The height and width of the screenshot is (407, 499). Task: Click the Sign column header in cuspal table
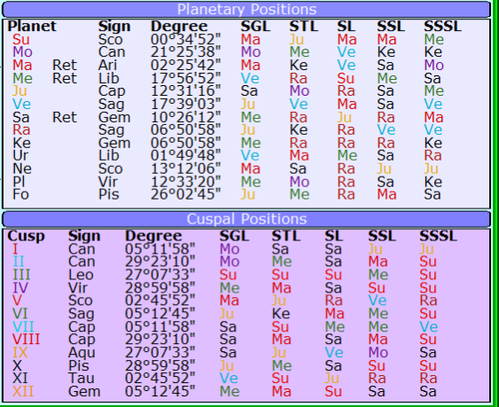click(84, 236)
